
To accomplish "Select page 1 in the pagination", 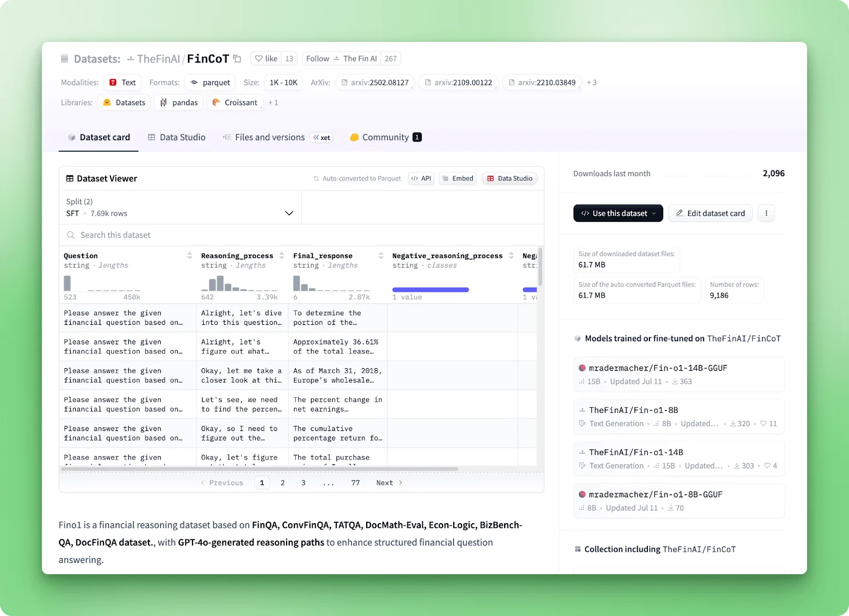I will click(x=262, y=483).
